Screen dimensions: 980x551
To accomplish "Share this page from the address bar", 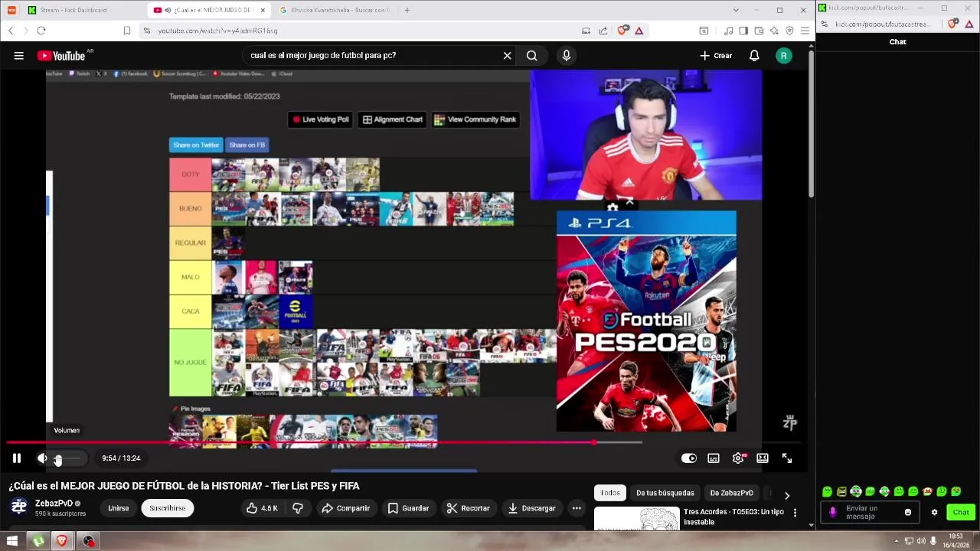I will pos(603,31).
